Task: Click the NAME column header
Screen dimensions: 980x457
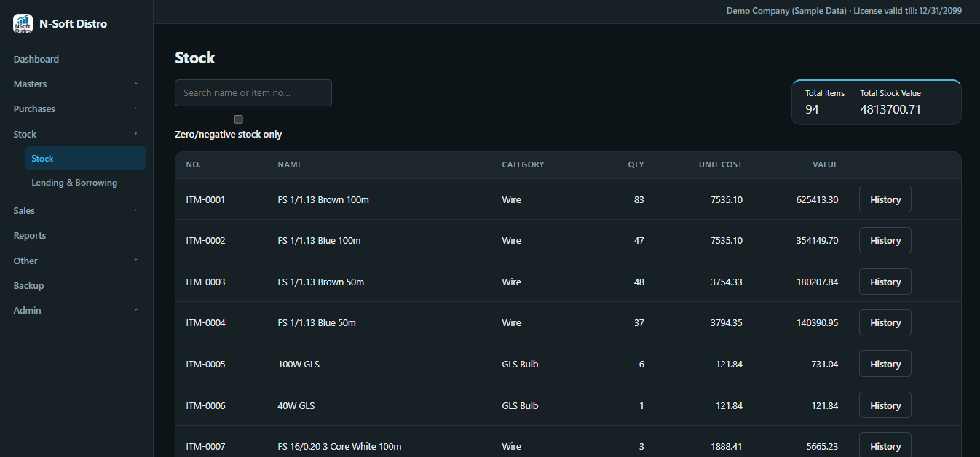Action: coord(290,164)
